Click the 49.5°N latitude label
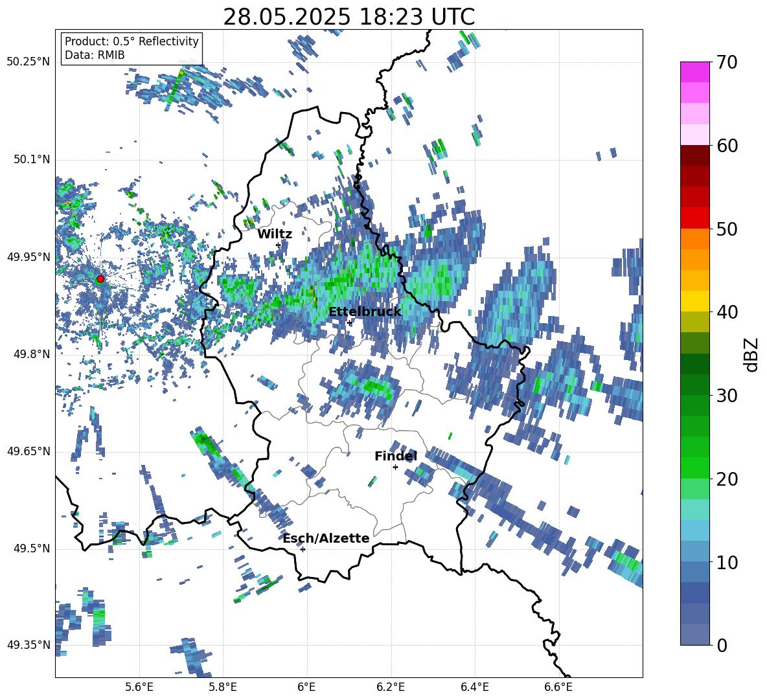The image size is (767, 700). pos(31,548)
